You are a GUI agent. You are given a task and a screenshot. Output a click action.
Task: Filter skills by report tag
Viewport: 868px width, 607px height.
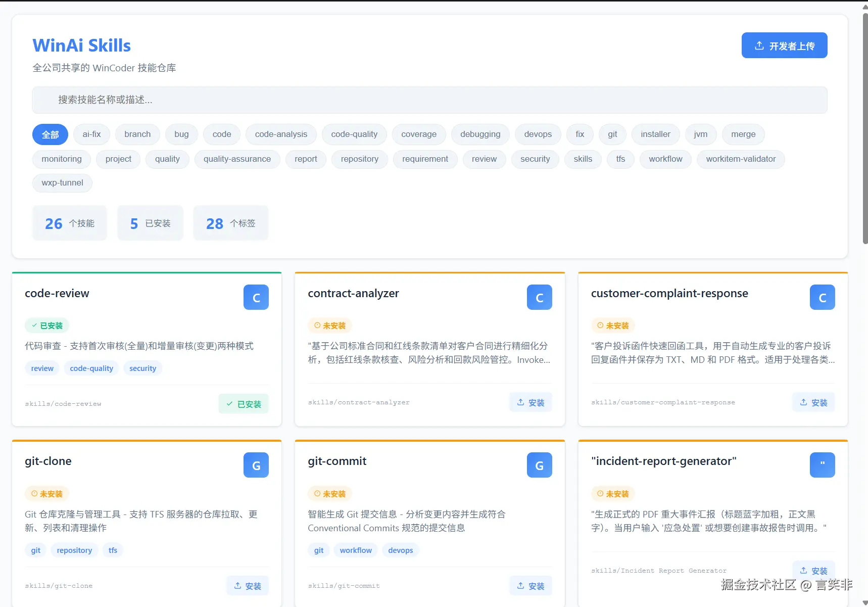coord(306,159)
